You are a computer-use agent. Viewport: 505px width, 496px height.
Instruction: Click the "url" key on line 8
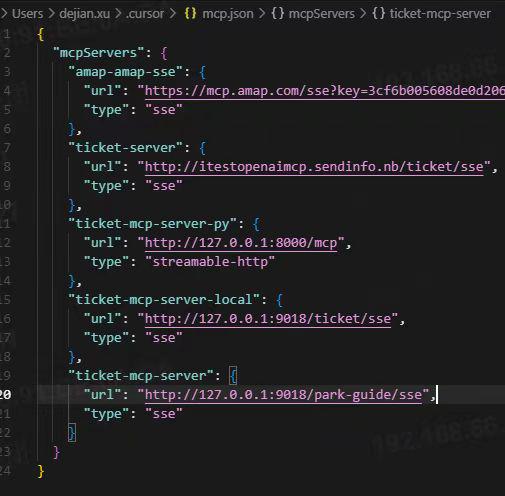click(x=102, y=167)
